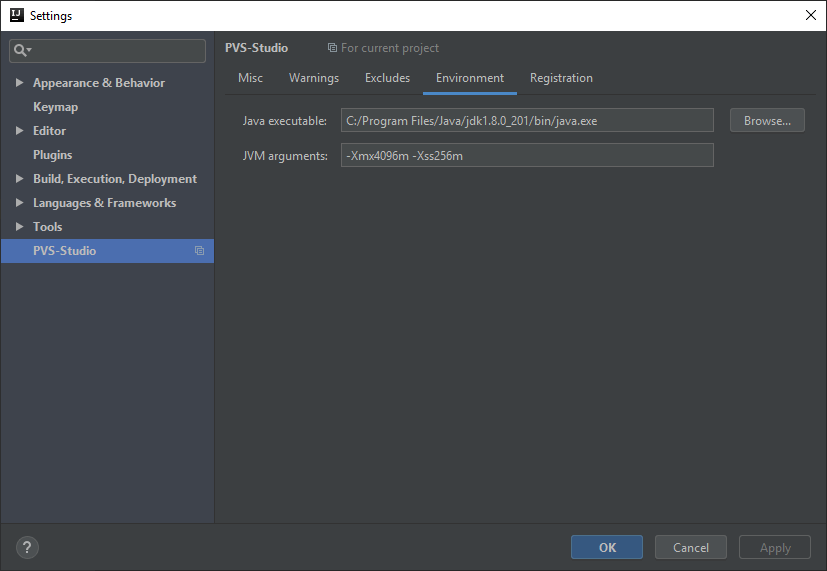Click the help question mark icon

(27, 547)
